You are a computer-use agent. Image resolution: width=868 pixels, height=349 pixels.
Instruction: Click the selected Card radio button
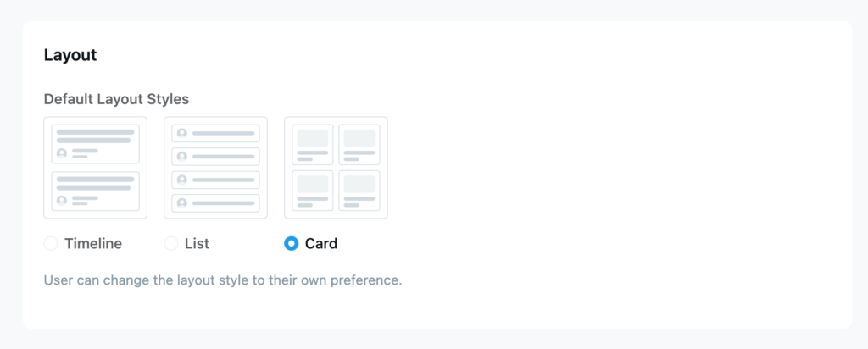[x=292, y=244]
